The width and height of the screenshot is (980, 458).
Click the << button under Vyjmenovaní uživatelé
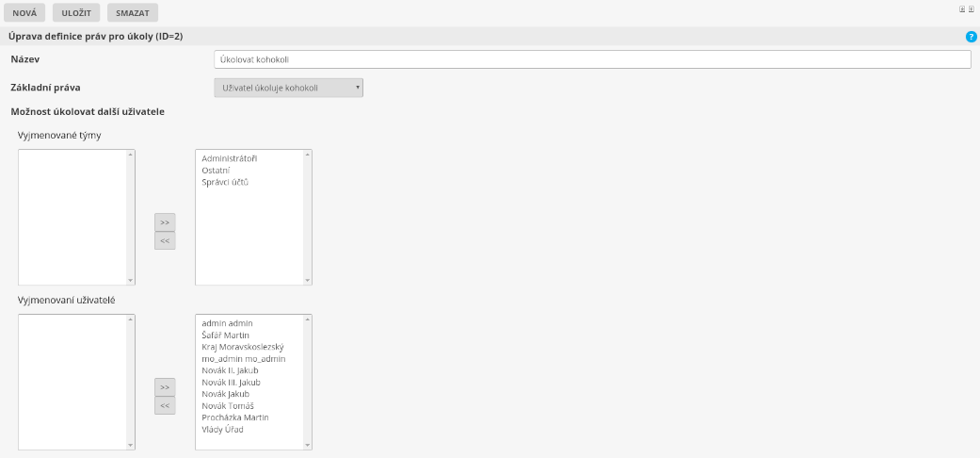165,405
